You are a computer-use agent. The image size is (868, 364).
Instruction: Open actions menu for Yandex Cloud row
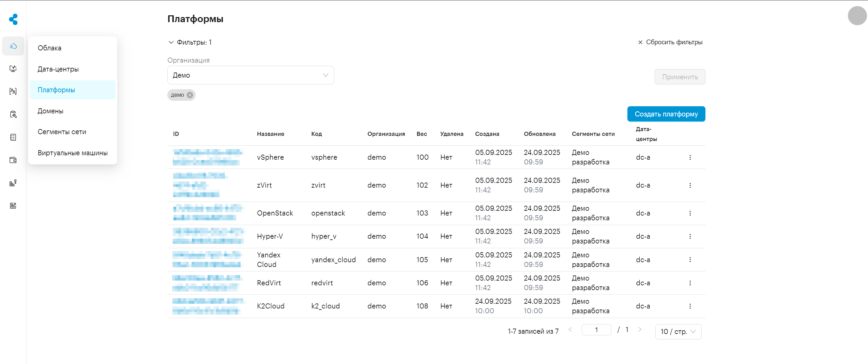pyautogui.click(x=690, y=259)
